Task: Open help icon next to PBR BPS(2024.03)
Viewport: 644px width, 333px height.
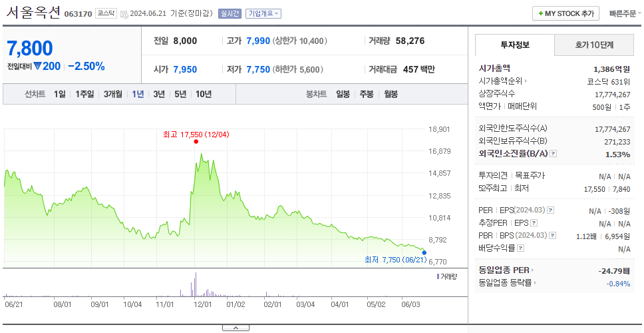Action: [x=553, y=236]
